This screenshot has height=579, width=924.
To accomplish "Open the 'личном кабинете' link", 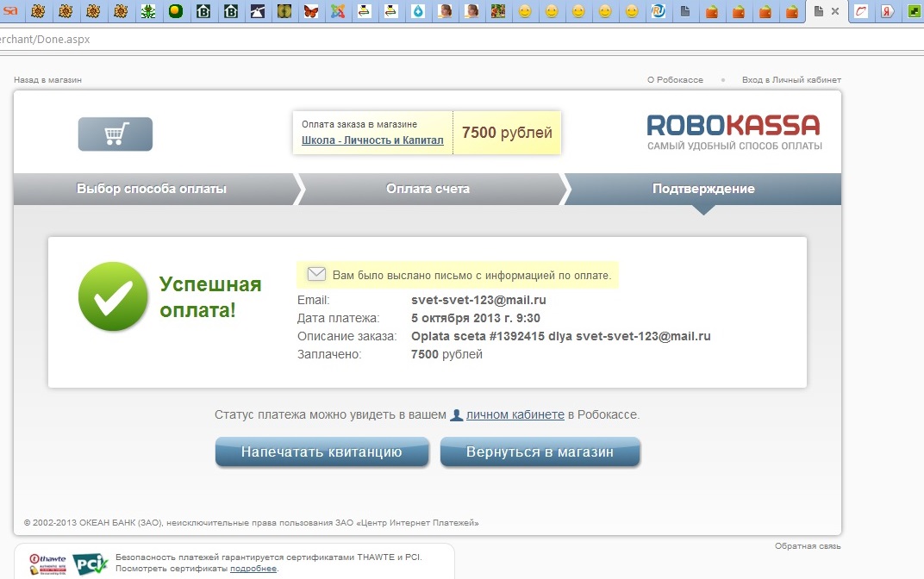I will (515, 414).
